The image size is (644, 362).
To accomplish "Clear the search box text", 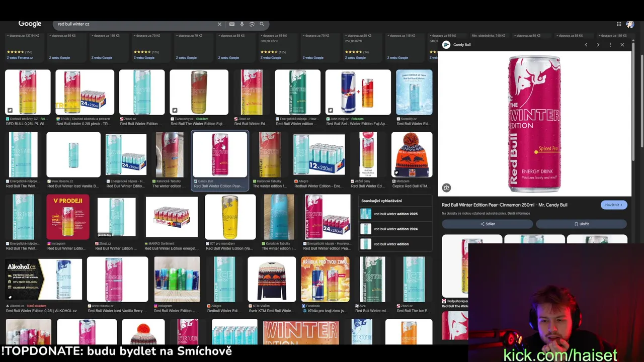I will (219, 24).
